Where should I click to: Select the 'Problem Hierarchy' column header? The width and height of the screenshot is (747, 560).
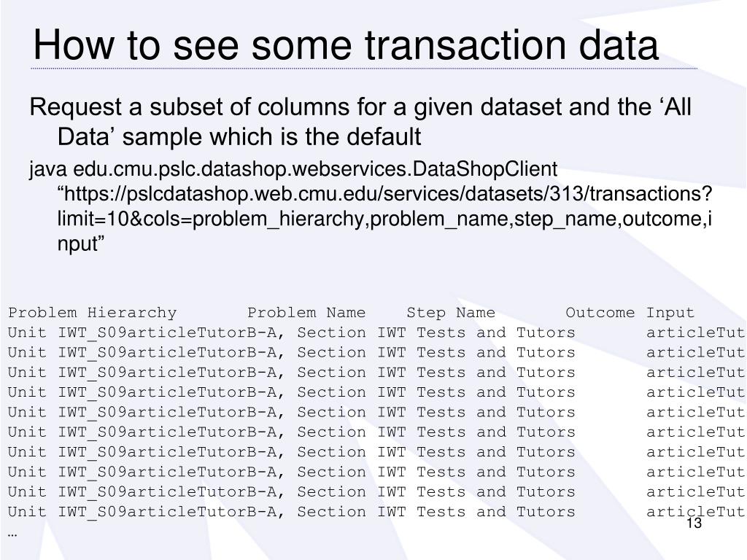click(93, 313)
